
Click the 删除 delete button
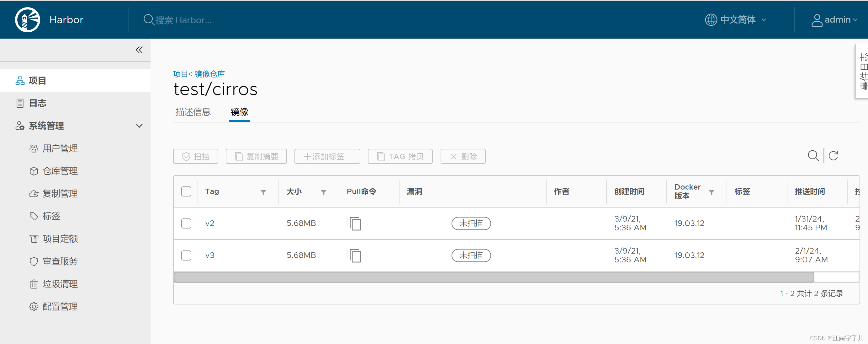tap(463, 157)
